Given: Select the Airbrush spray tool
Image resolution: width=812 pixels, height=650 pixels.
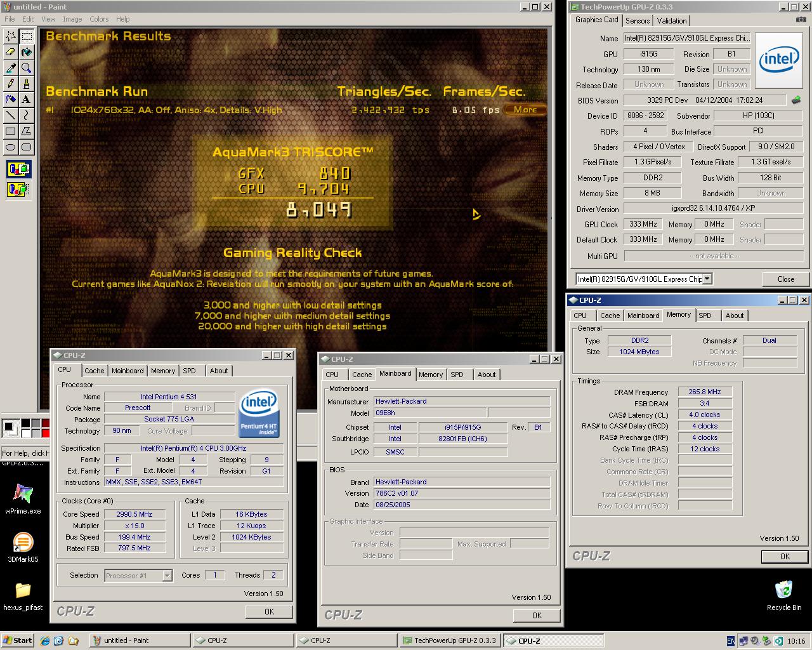Looking at the screenshot, I should coord(11,100).
